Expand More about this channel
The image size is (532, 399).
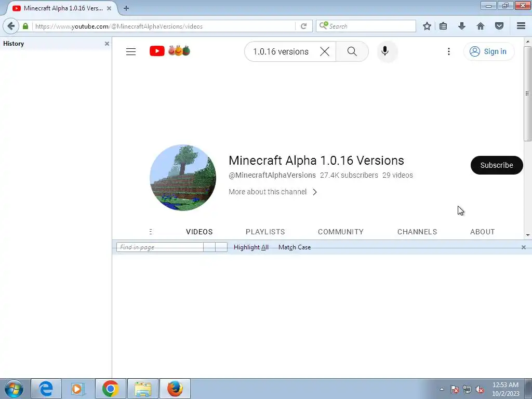click(x=273, y=192)
